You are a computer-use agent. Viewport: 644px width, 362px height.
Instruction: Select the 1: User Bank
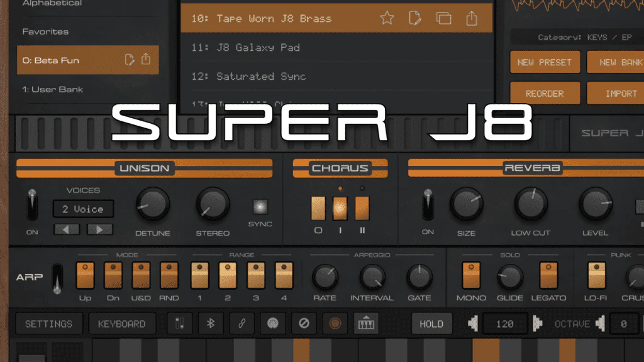tap(87, 89)
